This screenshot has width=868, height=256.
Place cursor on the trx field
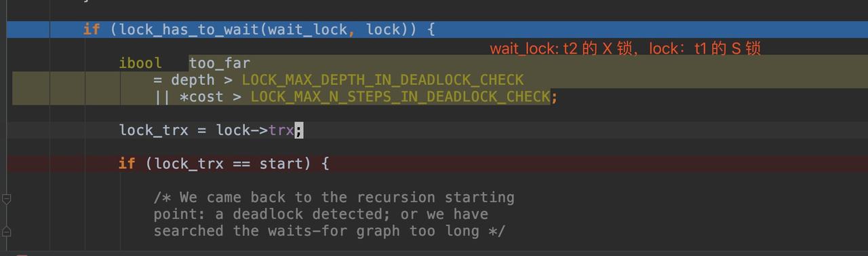(x=281, y=130)
